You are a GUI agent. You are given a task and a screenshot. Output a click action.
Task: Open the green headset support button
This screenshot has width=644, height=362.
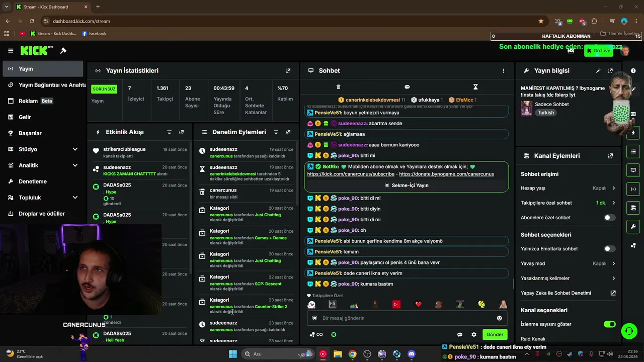click(x=629, y=330)
